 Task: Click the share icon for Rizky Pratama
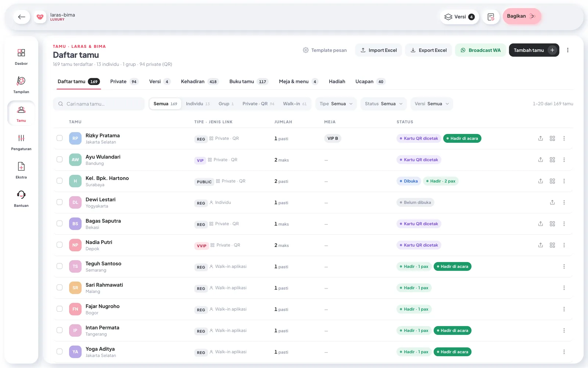click(541, 138)
